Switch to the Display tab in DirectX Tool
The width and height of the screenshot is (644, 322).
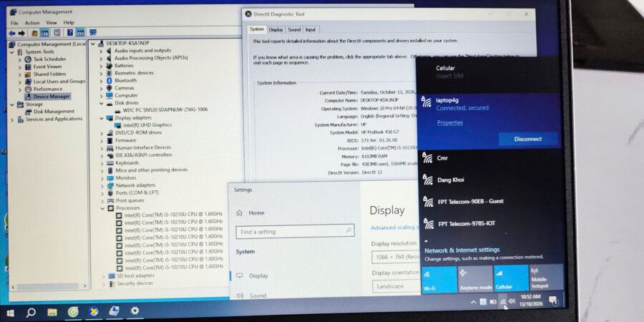(x=276, y=29)
